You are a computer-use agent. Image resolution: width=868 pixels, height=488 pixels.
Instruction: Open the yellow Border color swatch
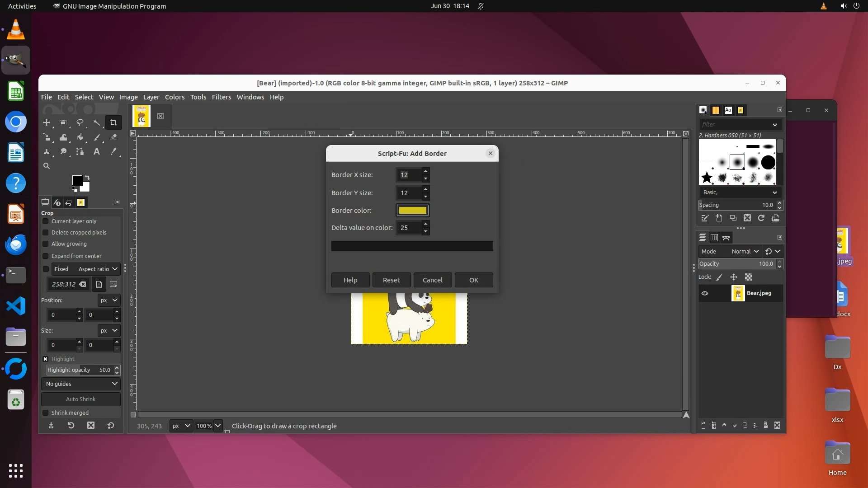[412, 211]
